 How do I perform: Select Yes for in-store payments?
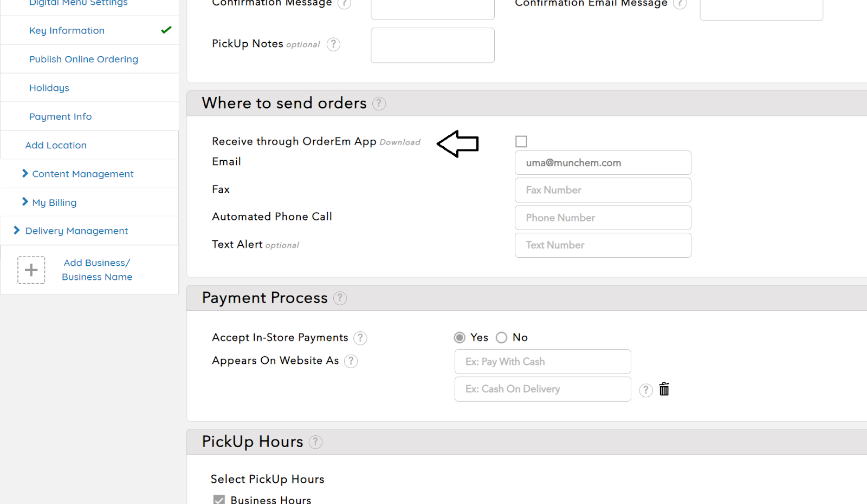460,338
